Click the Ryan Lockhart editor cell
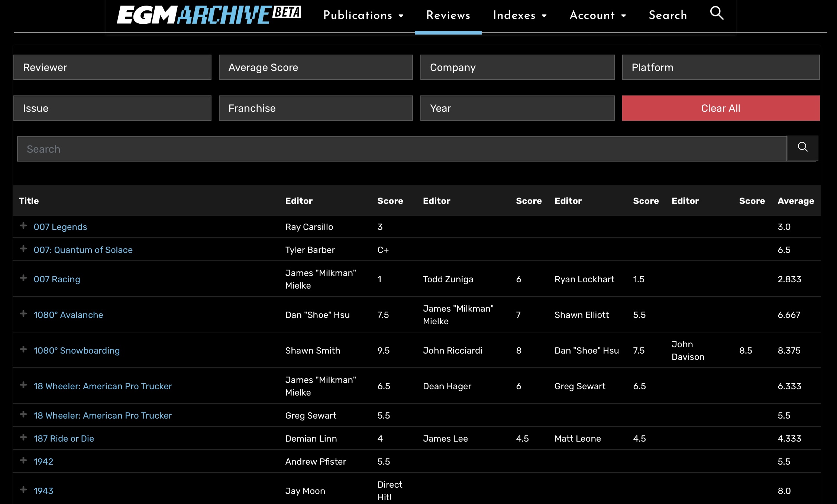Screen dimensions: 837x504 coord(584,279)
